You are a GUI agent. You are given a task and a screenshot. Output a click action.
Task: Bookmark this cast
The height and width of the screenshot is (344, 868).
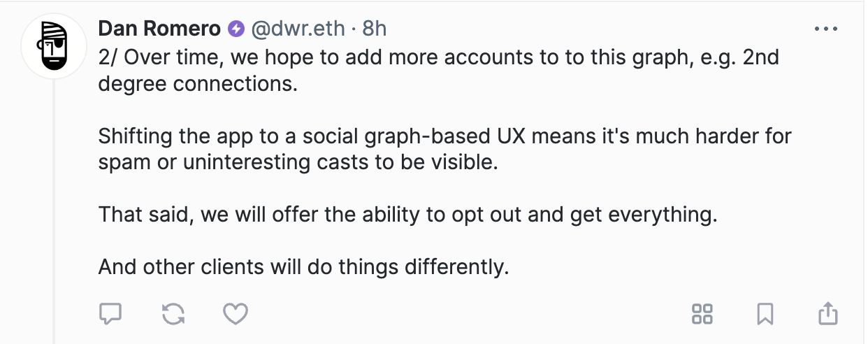tap(765, 314)
